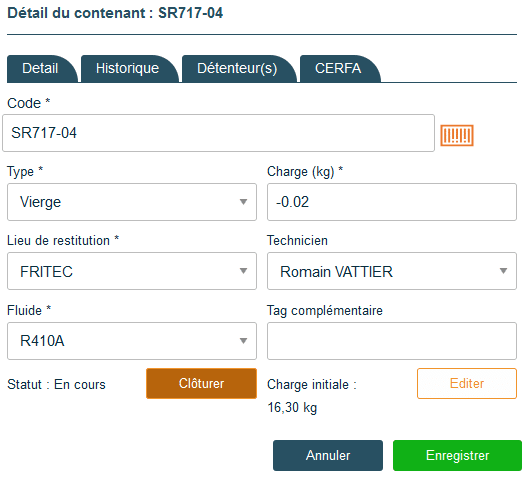This screenshot has height=478, width=528.
Task: Click the '16,30 kg' initial charge value
Action: click(292, 408)
